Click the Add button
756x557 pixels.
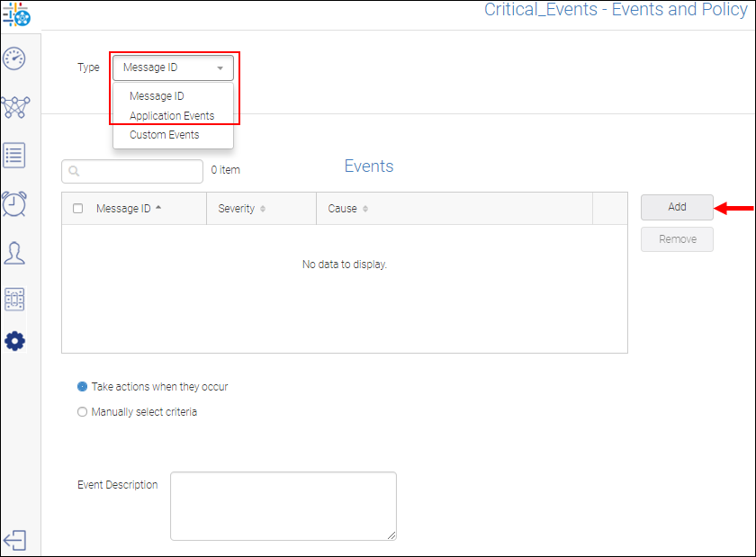tap(677, 207)
